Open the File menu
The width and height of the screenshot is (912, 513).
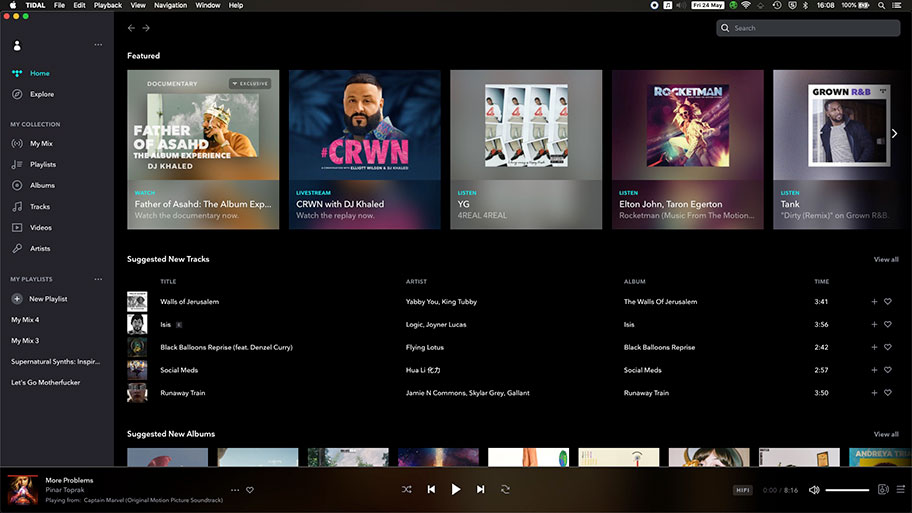coord(59,5)
